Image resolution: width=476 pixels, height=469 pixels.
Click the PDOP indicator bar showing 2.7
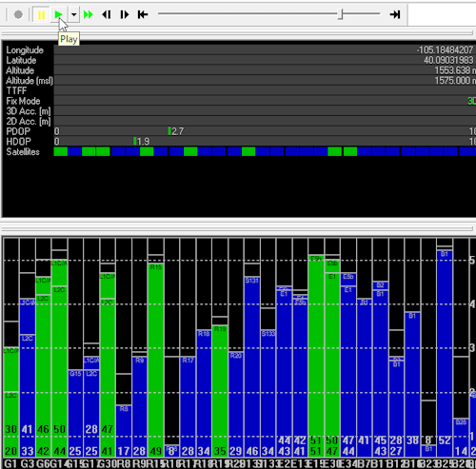pyautogui.click(x=169, y=131)
